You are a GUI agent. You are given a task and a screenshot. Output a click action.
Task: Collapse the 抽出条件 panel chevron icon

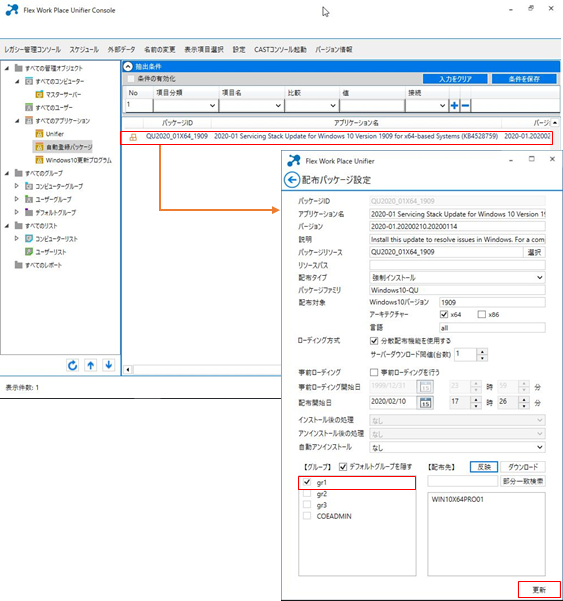[128, 67]
